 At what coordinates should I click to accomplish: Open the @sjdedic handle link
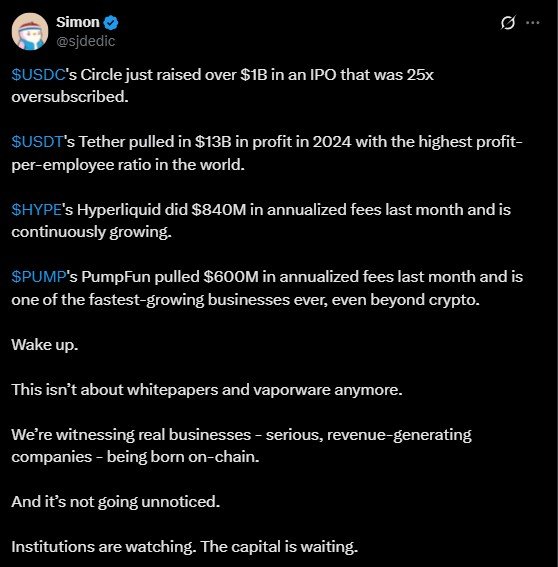86,41
